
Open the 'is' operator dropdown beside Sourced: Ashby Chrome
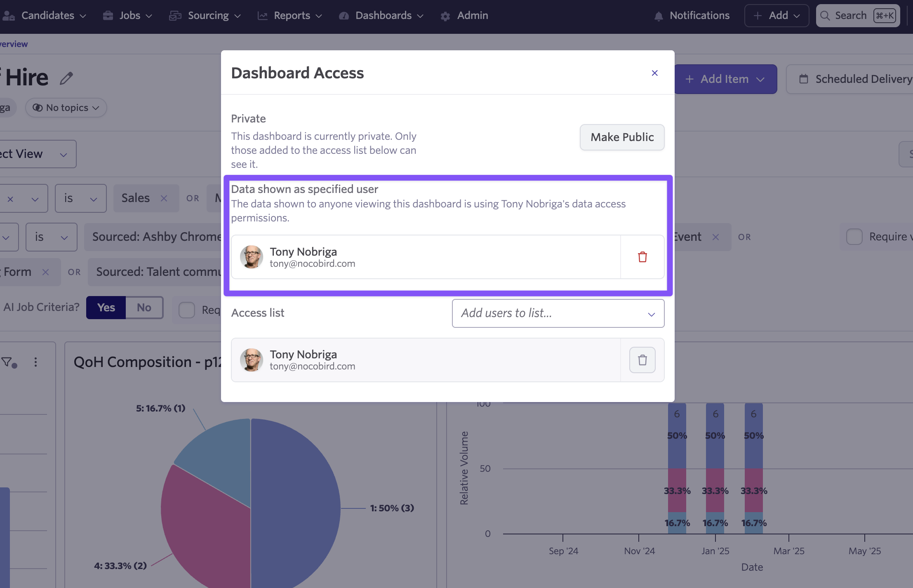[x=52, y=237]
